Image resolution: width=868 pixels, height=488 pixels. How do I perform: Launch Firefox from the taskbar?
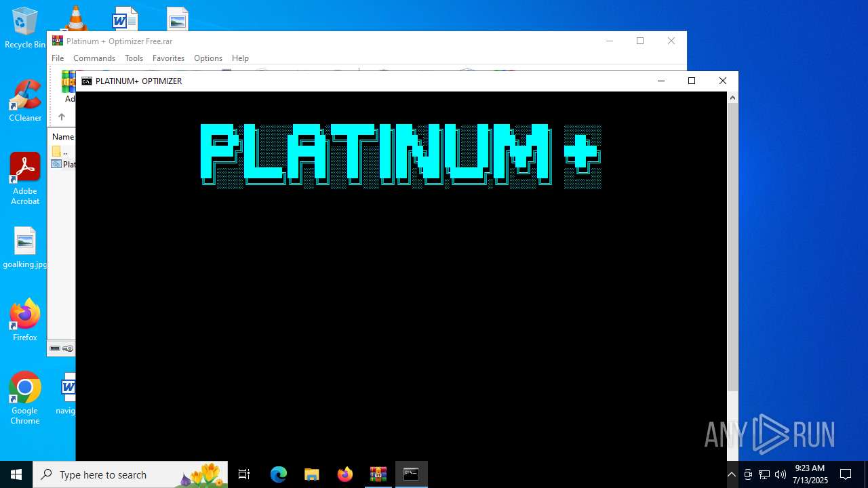345,474
